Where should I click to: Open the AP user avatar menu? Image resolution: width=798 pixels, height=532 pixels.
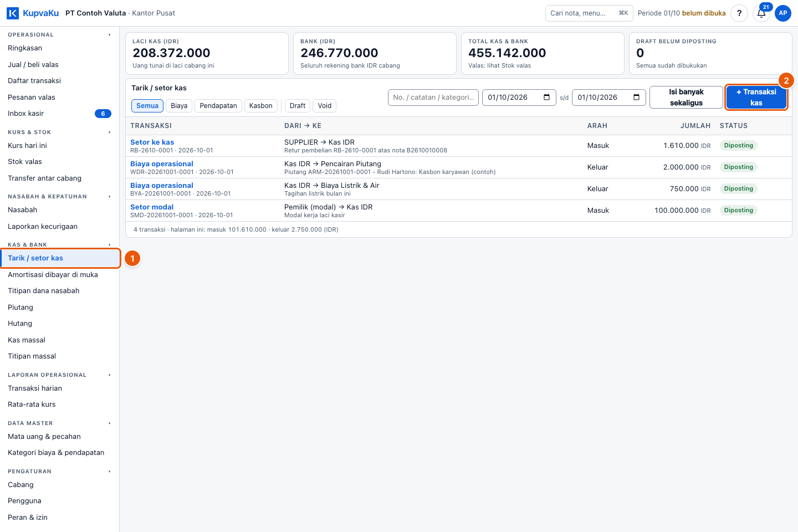click(783, 13)
